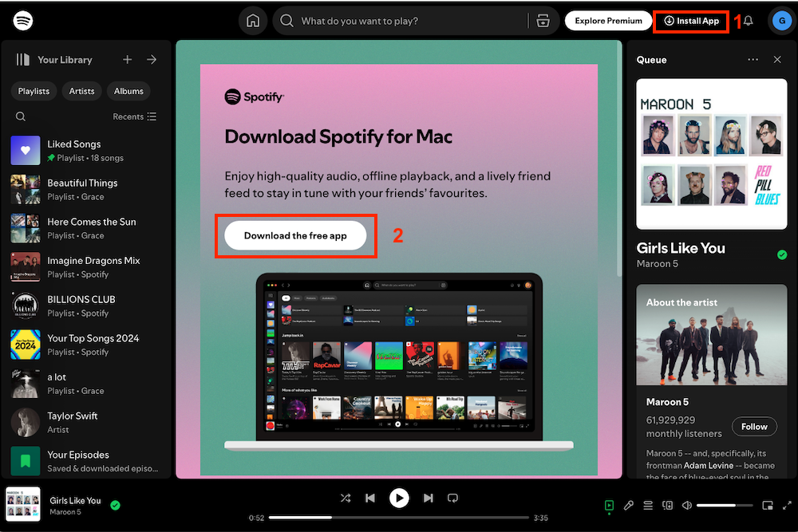Open Here Comes the Sun playlist
Image resolution: width=798 pixels, height=532 pixels.
click(x=85, y=228)
